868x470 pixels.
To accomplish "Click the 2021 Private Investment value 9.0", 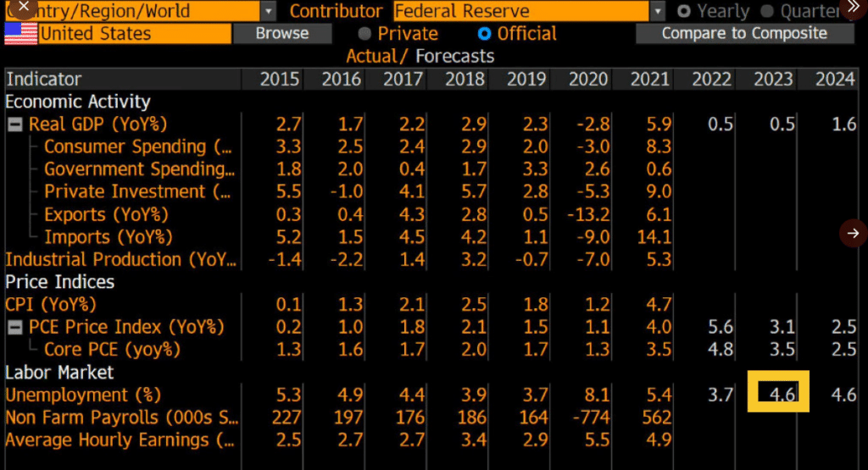I will 659,192.
